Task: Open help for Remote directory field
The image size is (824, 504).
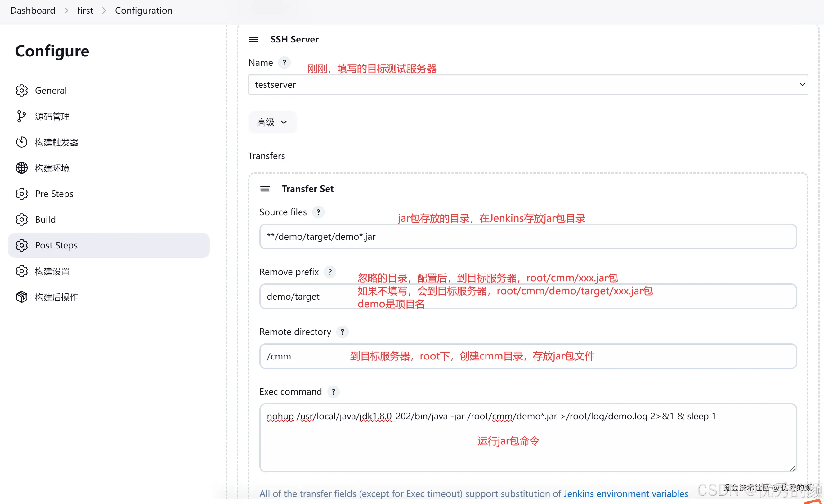Action: tap(342, 332)
